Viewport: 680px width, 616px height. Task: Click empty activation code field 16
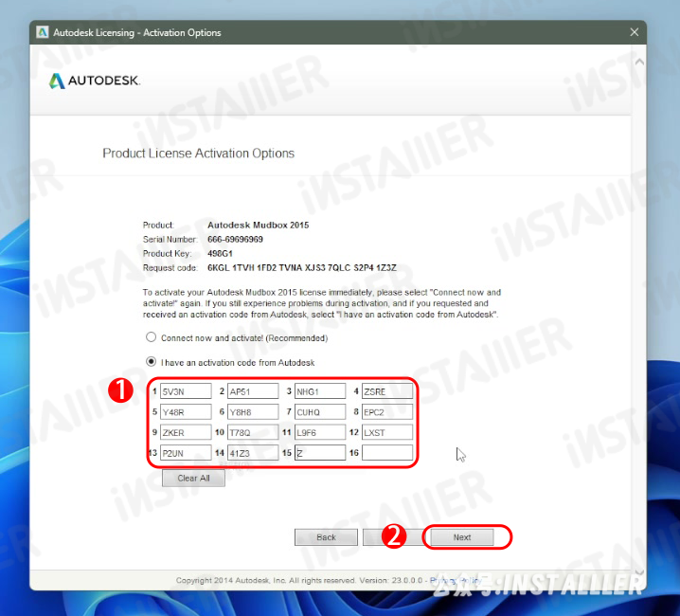tap(387, 453)
